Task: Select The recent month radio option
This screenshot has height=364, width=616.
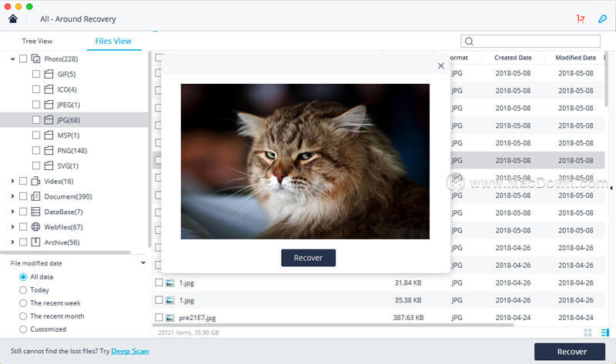Action: pos(23,316)
